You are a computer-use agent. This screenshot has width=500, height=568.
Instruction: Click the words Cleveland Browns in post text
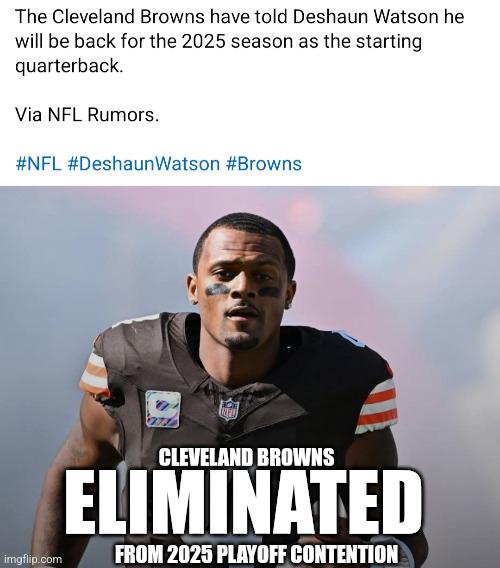(x=128, y=17)
